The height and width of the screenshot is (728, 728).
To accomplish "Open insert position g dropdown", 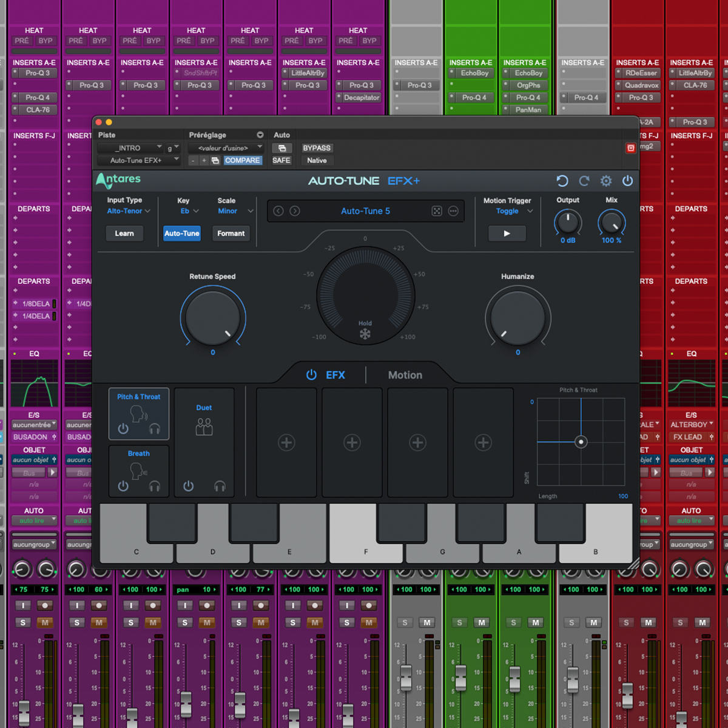I will point(173,148).
